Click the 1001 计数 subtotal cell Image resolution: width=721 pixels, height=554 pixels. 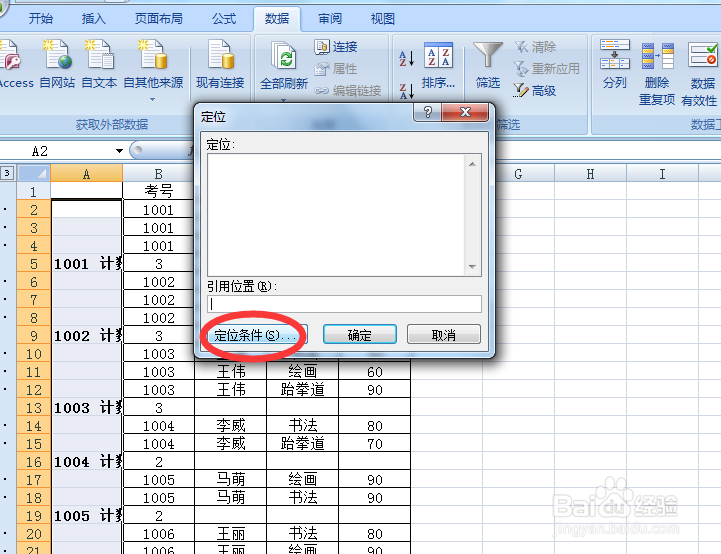point(86,264)
